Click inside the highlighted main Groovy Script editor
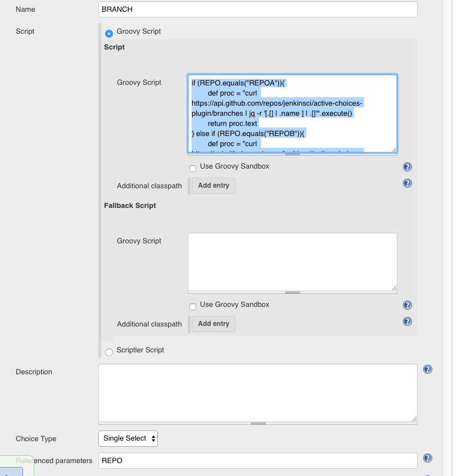The width and height of the screenshot is (462, 476). [x=292, y=113]
